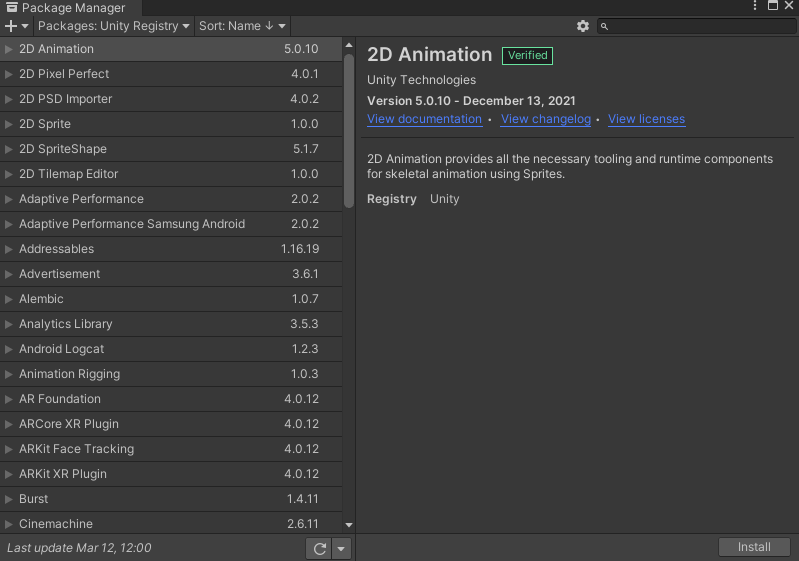Viewport: 799px width, 561px height.
Task: Open the add package plus menu
Action: [x=16, y=26]
